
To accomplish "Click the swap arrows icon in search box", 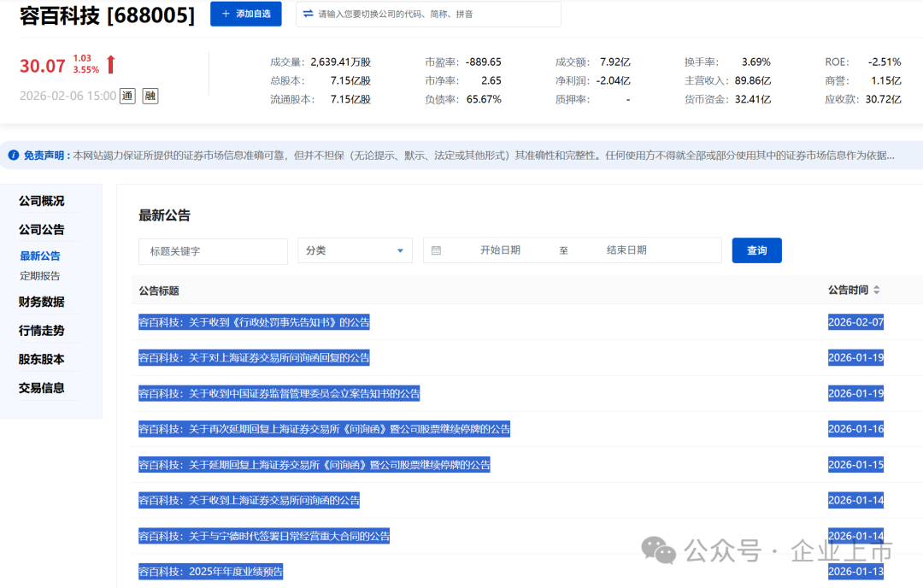I will pos(308,14).
